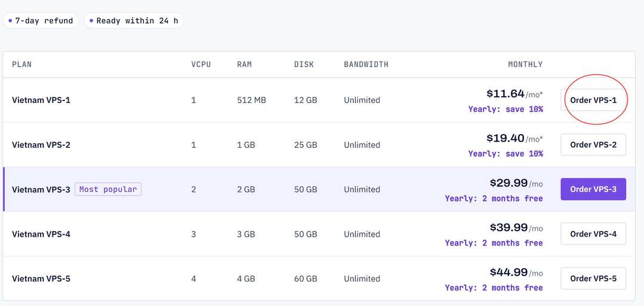Select the Vietnam VPS-1 plan name
Image resolution: width=644 pixels, height=306 pixels.
pyautogui.click(x=41, y=100)
